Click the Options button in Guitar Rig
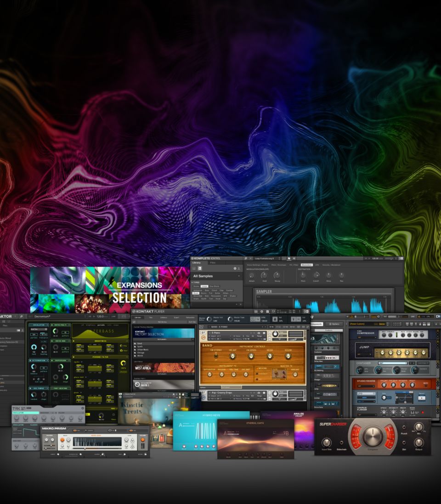 click(x=334, y=323)
